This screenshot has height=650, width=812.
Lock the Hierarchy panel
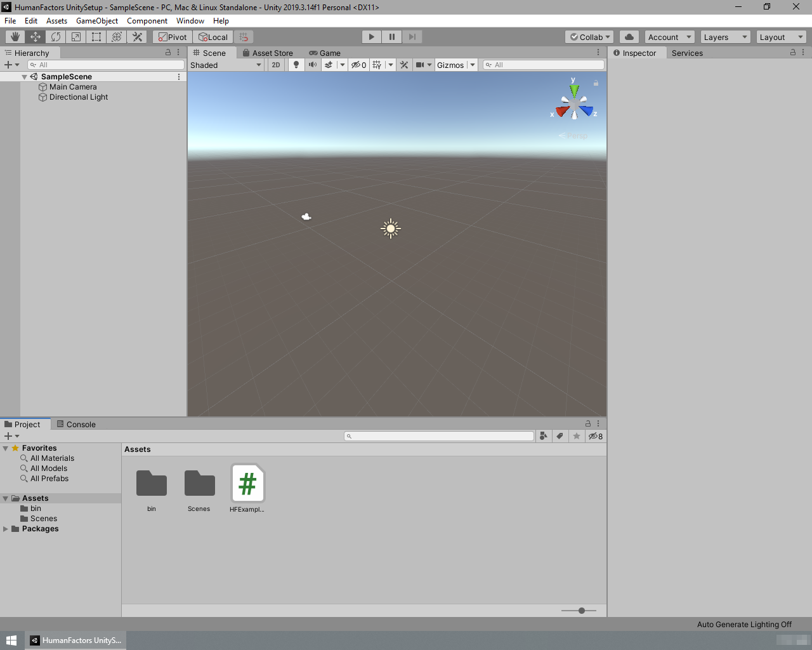point(168,53)
